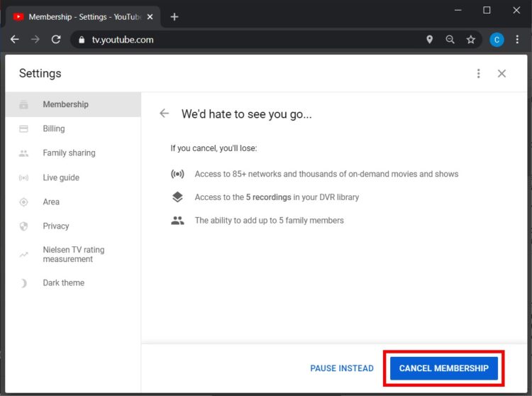Open Billing settings
The width and height of the screenshot is (532, 396).
pyautogui.click(x=73, y=128)
